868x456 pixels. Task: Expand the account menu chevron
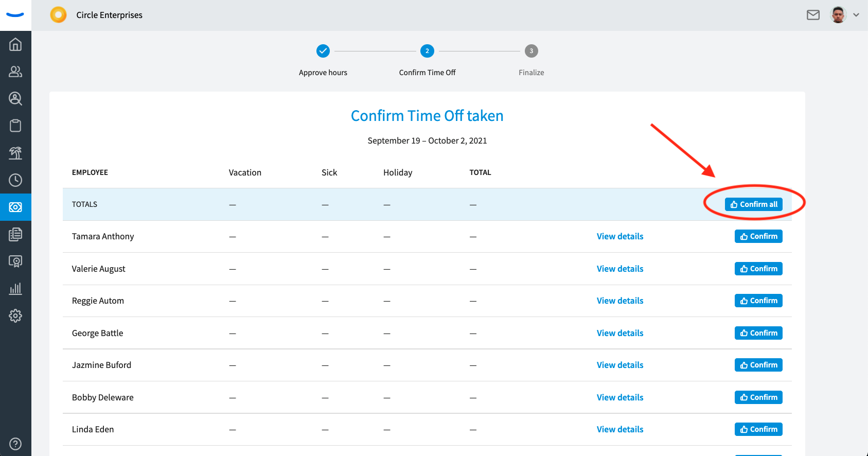[x=856, y=15]
